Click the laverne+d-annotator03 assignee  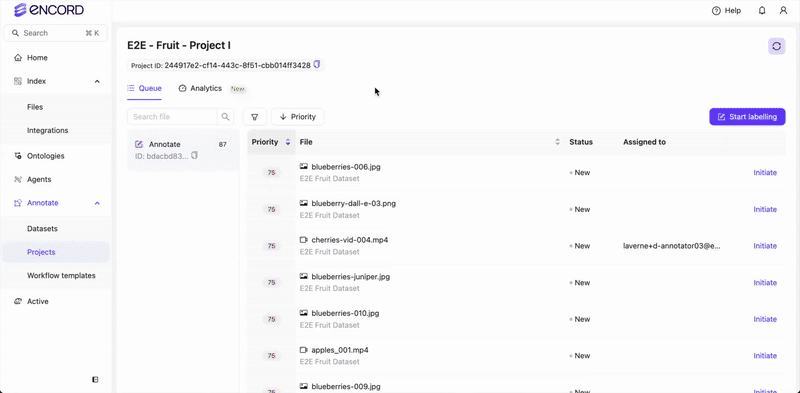pos(671,246)
